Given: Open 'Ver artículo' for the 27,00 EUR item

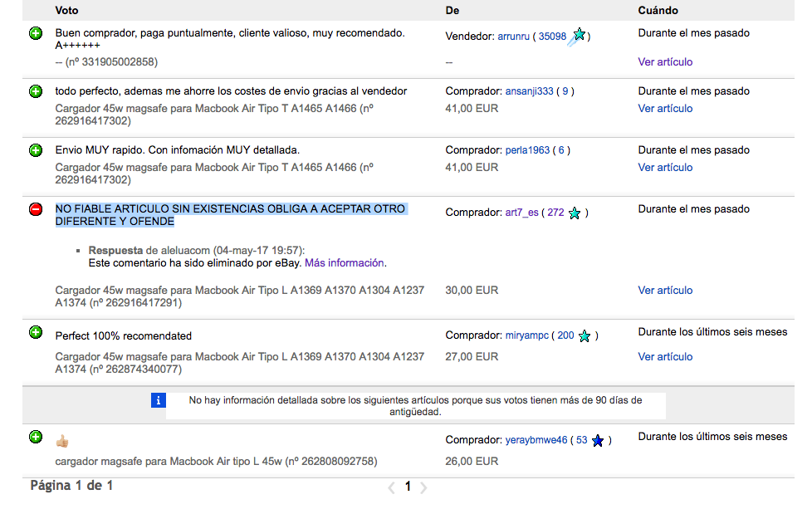Looking at the screenshot, I should (665, 356).
